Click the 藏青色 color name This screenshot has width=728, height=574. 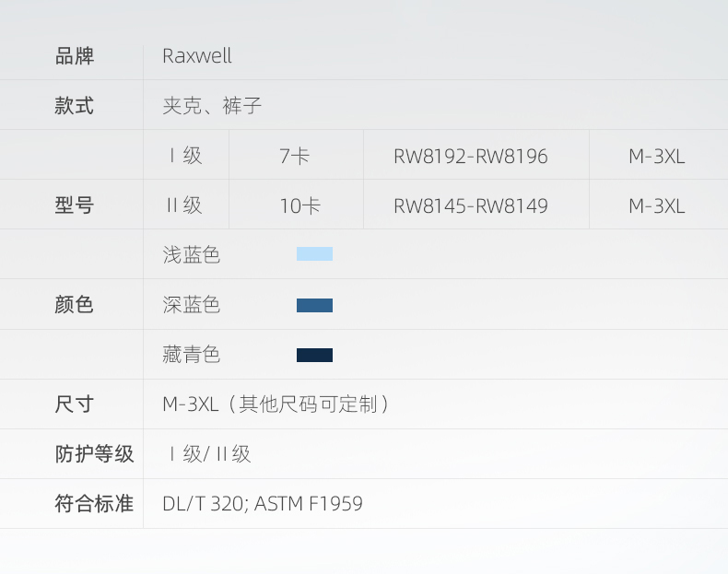(x=192, y=355)
